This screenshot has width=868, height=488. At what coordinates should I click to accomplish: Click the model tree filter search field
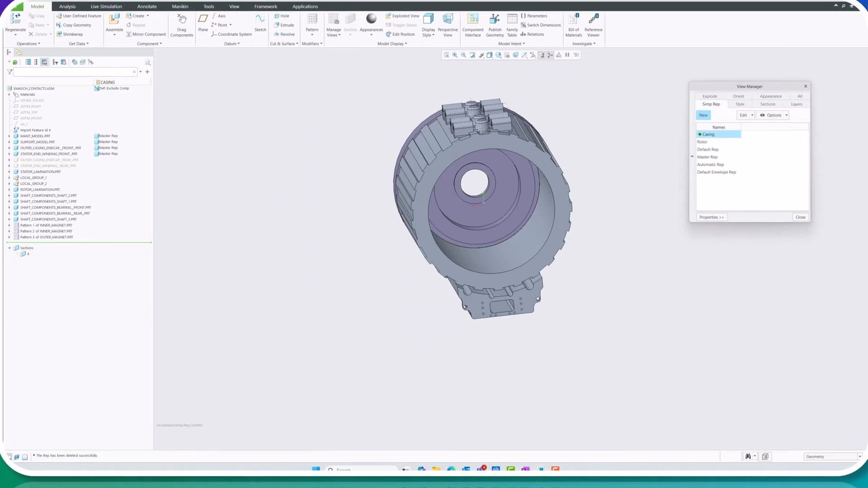click(75, 72)
